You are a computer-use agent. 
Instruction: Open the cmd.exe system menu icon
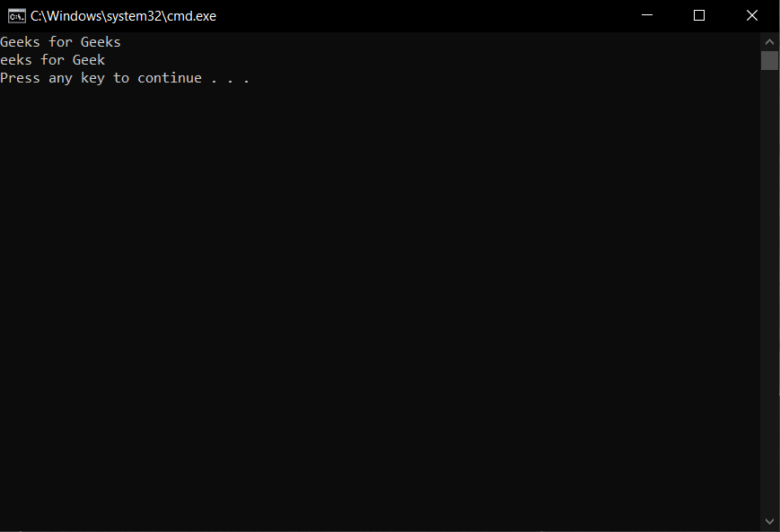pos(16,16)
